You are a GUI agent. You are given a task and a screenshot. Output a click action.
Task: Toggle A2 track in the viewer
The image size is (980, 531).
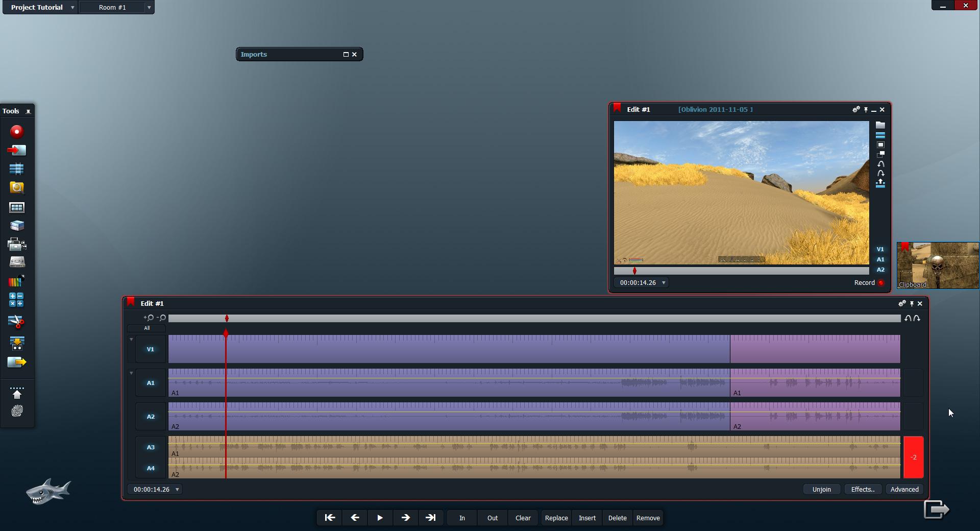(x=880, y=270)
